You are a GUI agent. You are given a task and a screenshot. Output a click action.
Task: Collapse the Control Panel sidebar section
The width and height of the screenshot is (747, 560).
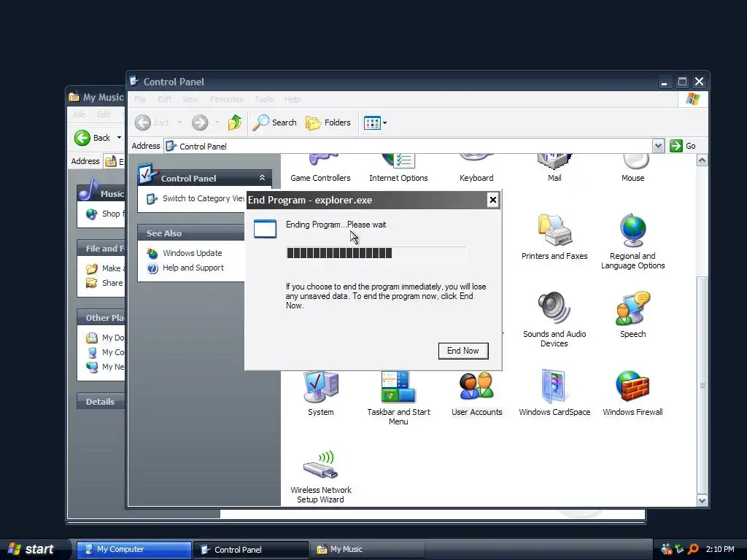(262, 178)
